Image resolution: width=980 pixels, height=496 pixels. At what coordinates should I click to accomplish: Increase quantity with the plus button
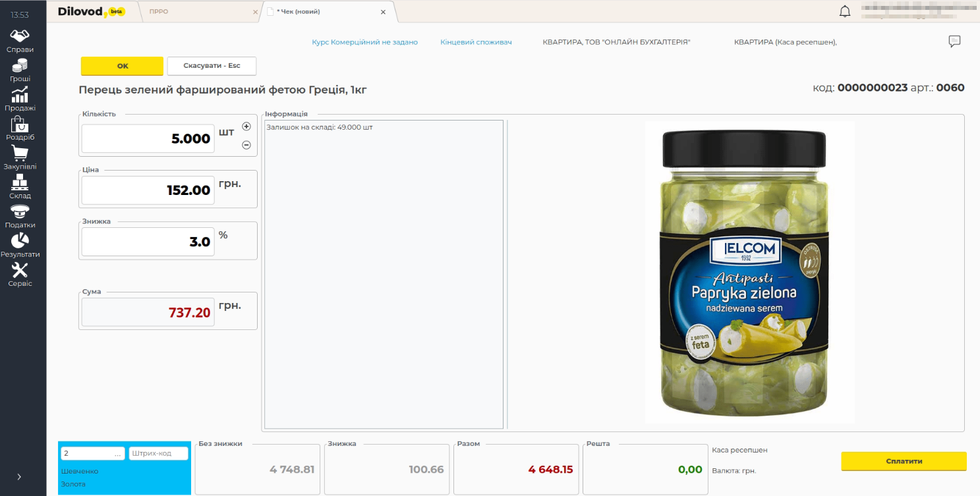tap(246, 126)
